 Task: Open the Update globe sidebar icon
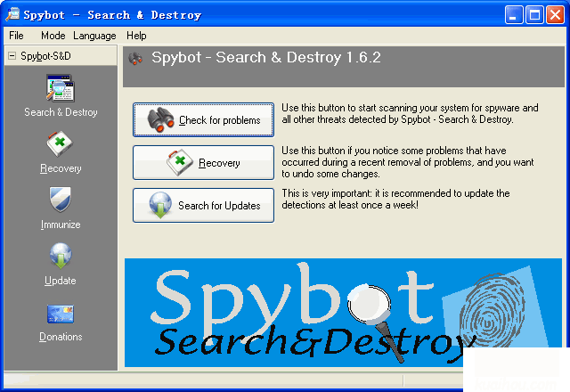[x=61, y=256]
